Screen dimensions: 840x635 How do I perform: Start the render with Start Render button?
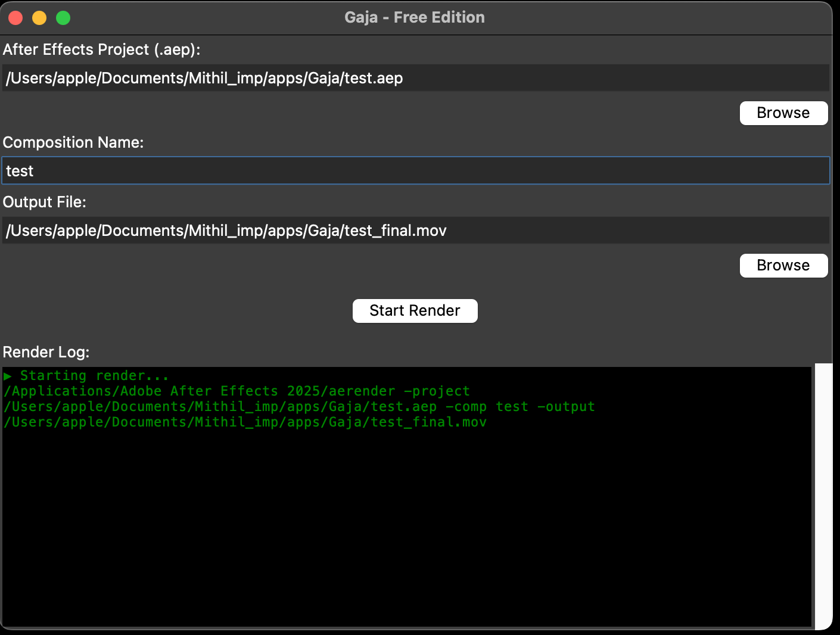[415, 311]
